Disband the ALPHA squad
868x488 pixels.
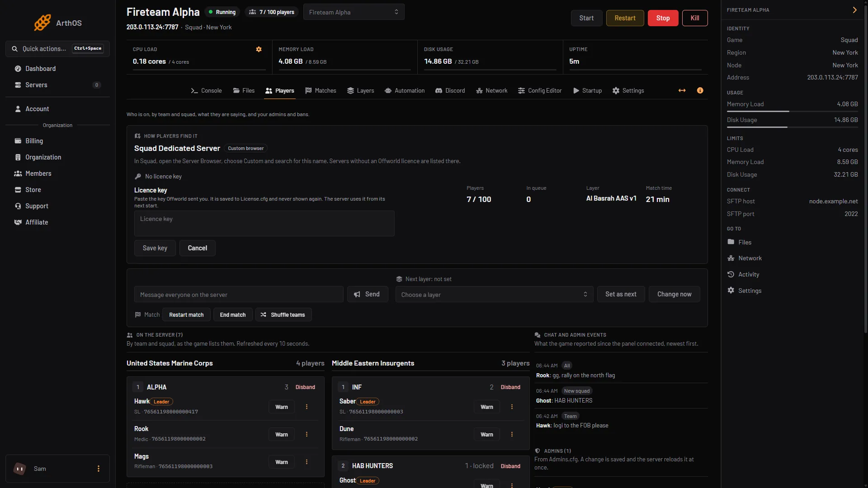point(305,387)
